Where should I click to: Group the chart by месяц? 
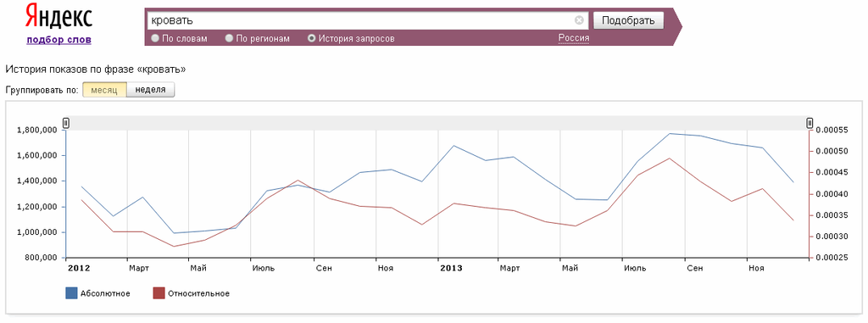(104, 90)
